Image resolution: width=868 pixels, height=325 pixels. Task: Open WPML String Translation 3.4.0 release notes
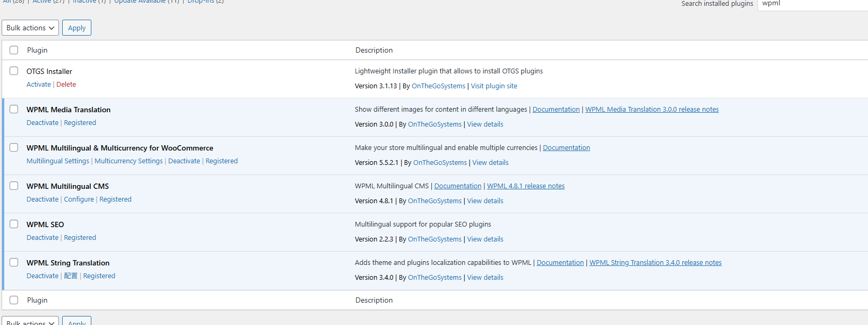tap(655, 263)
